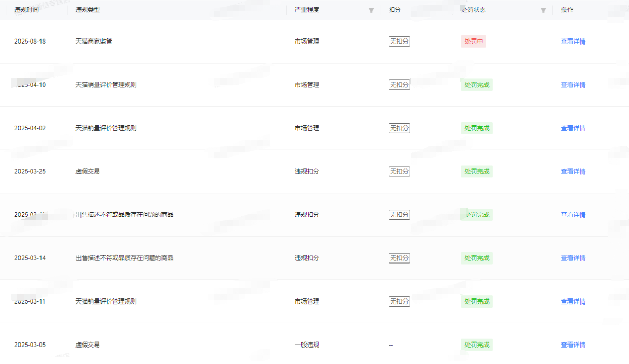Image resolution: width=629 pixels, height=364 pixels.
Task: Click 查看详情 for the 2025-03-11 entry
Action: [x=573, y=301]
